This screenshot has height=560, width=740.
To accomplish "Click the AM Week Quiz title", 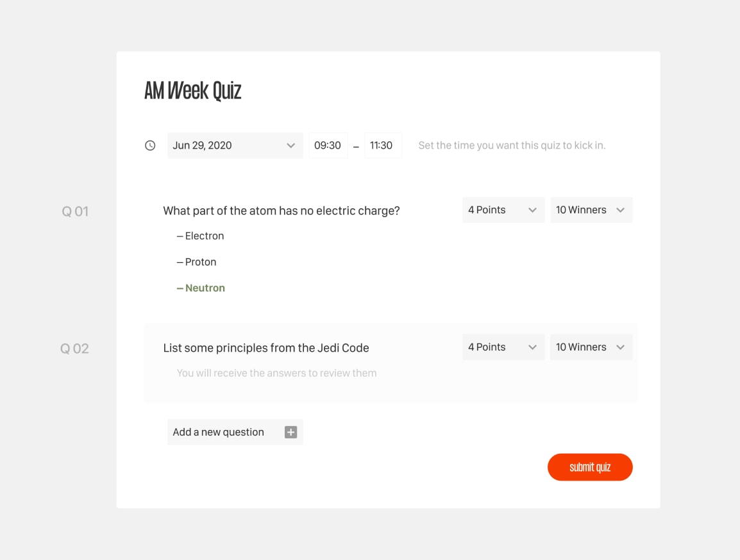I will tap(192, 91).
